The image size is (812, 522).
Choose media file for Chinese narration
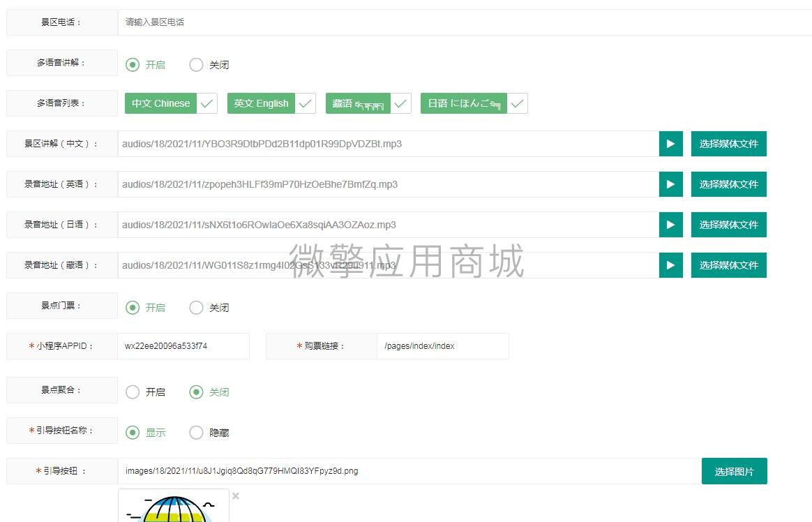(728, 144)
